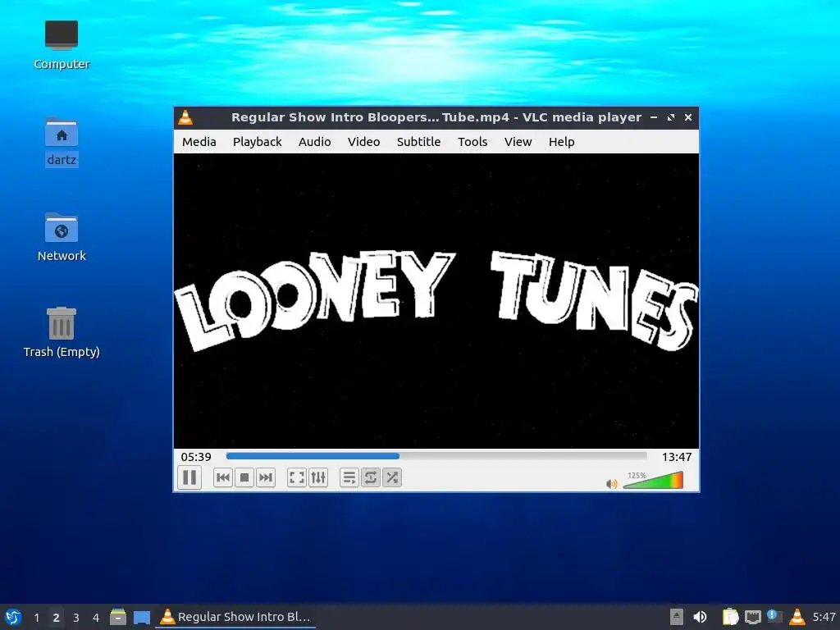This screenshot has width=840, height=630.
Task: Open the Audio menu
Action: click(314, 142)
